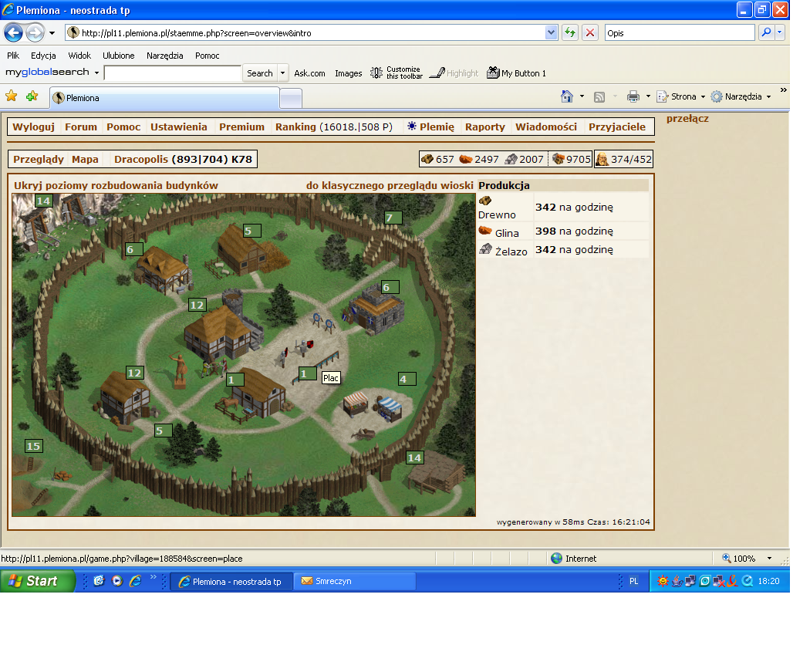This screenshot has width=810, height=672.
Task: Click the stable building with horse
Action: click(x=257, y=394)
